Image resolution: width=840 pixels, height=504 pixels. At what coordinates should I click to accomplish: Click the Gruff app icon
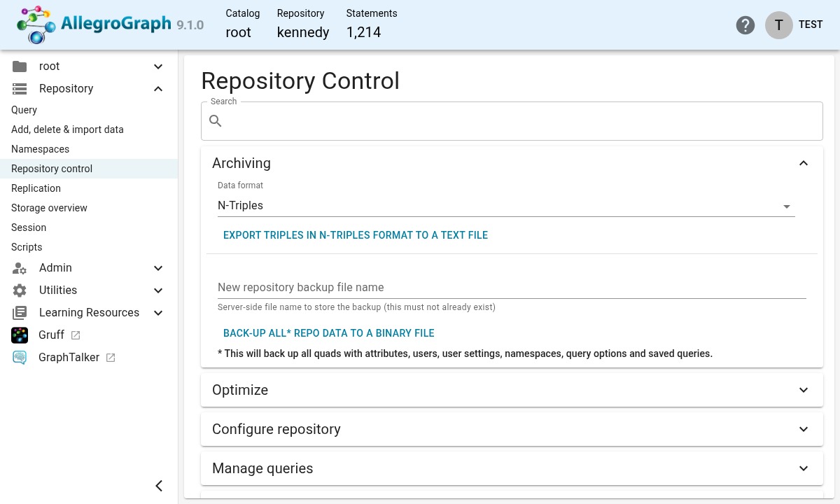[20, 335]
